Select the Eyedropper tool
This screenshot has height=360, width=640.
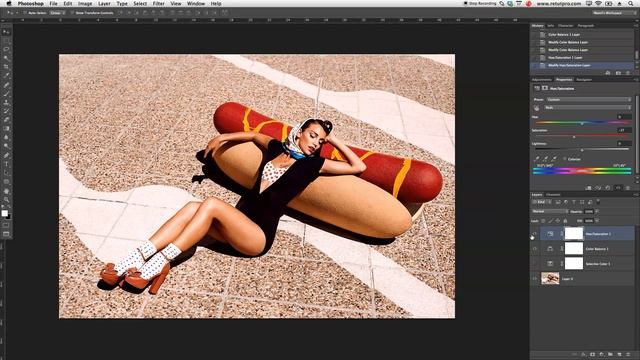tap(6, 76)
